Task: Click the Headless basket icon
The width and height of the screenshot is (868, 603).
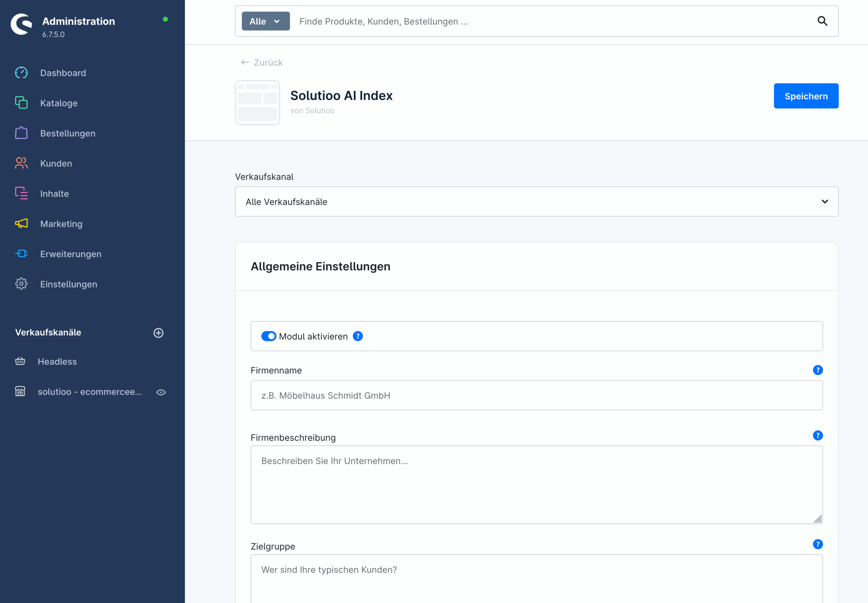Action: 20,361
